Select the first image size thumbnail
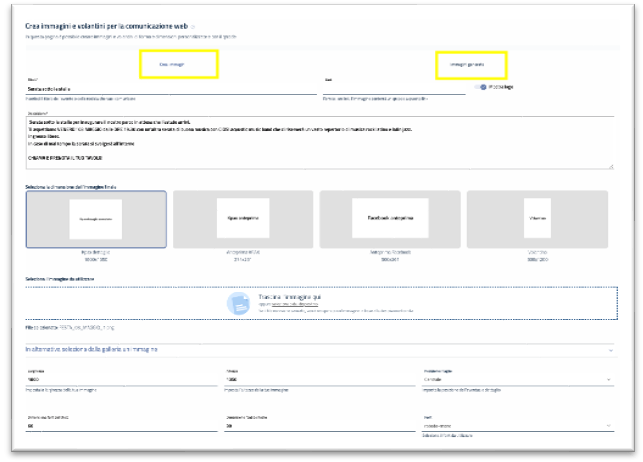 click(x=96, y=219)
